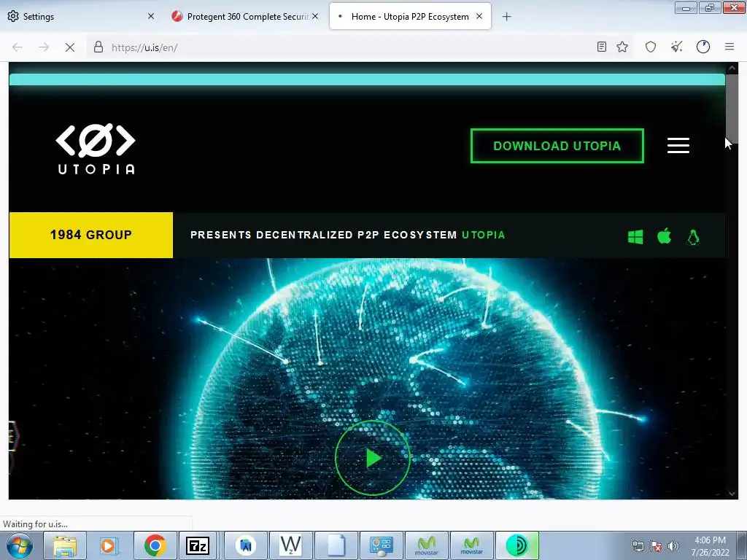This screenshot has height=560, width=747.
Task: Open the browser application menu
Action: tap(729, 47)
